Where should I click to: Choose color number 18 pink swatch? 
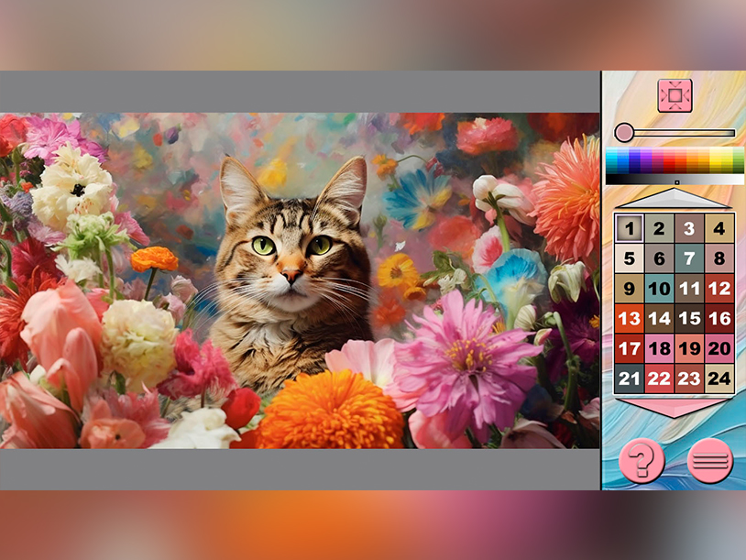tap(659, 348)
